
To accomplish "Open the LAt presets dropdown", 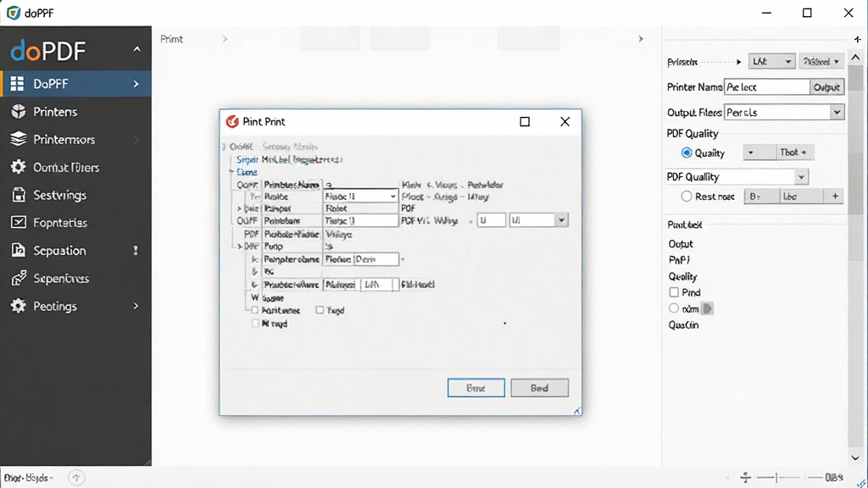I will point(771,61).
